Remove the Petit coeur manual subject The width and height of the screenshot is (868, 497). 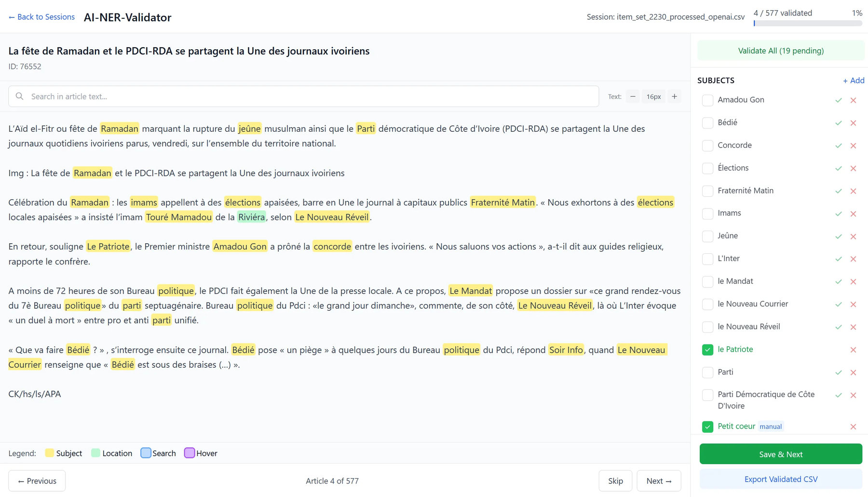click(853, 427)
